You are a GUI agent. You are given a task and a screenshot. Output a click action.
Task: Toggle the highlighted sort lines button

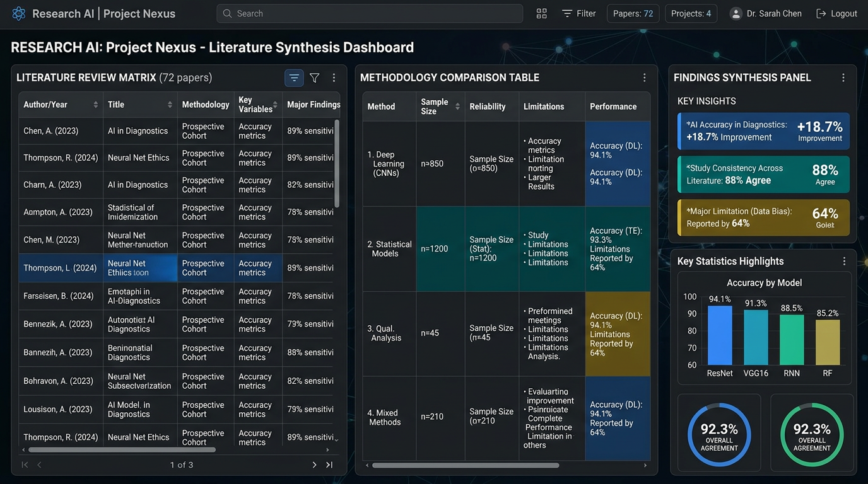tap(294, 78)
